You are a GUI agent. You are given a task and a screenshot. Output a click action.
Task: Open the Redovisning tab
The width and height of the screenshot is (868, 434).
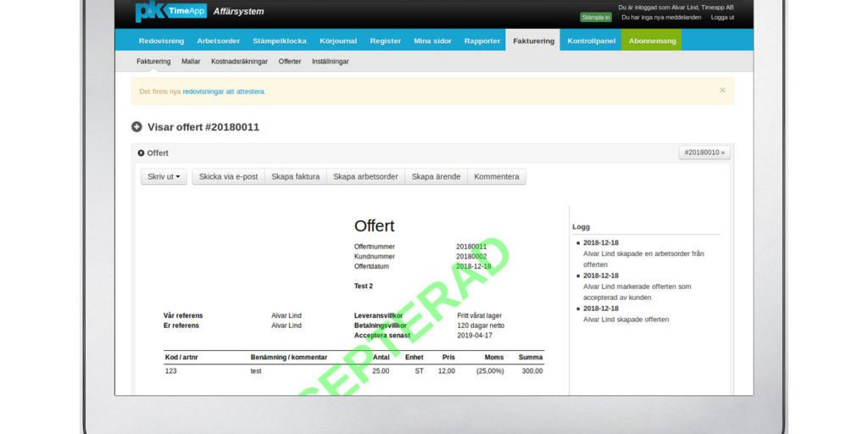point(161,41)
